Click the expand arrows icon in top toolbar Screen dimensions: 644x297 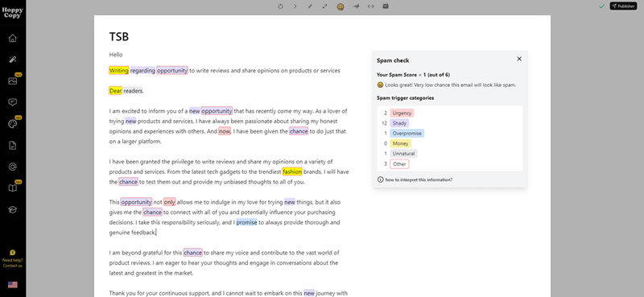click(x=325, y=6)
